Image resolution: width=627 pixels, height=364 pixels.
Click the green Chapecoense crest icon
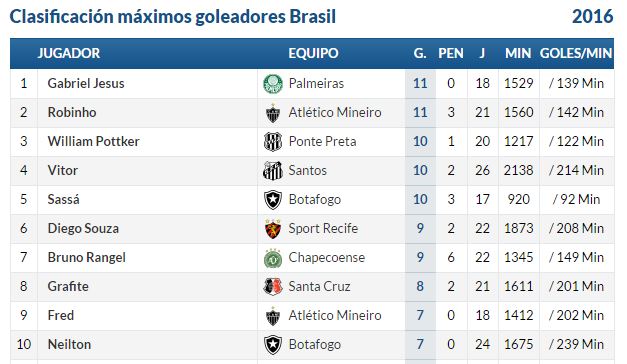273,258
